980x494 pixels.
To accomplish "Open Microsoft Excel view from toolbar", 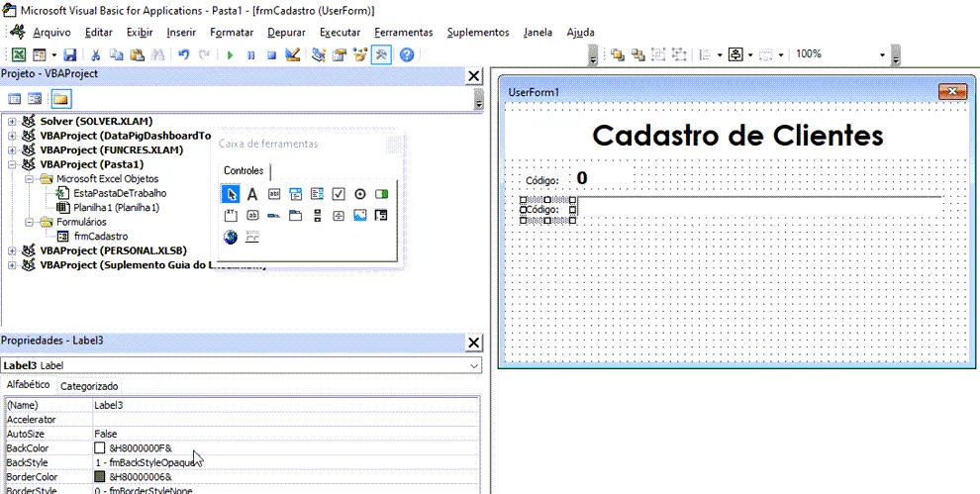I will coord(19,55).
